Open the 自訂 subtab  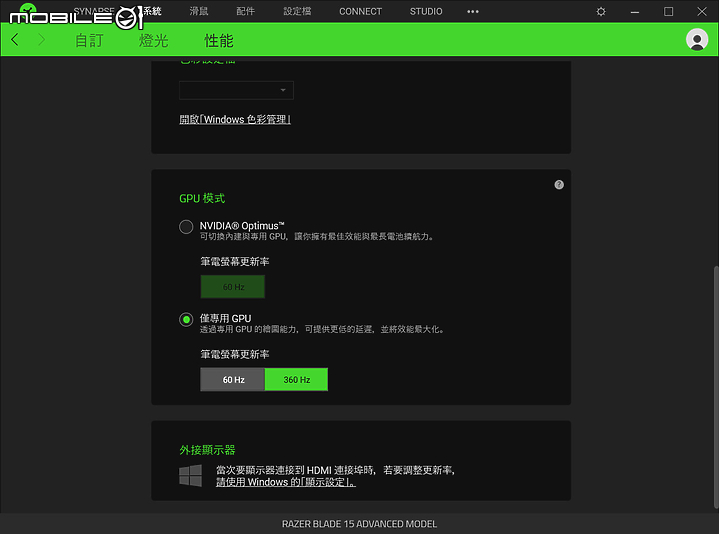click(x=89, y=40)
